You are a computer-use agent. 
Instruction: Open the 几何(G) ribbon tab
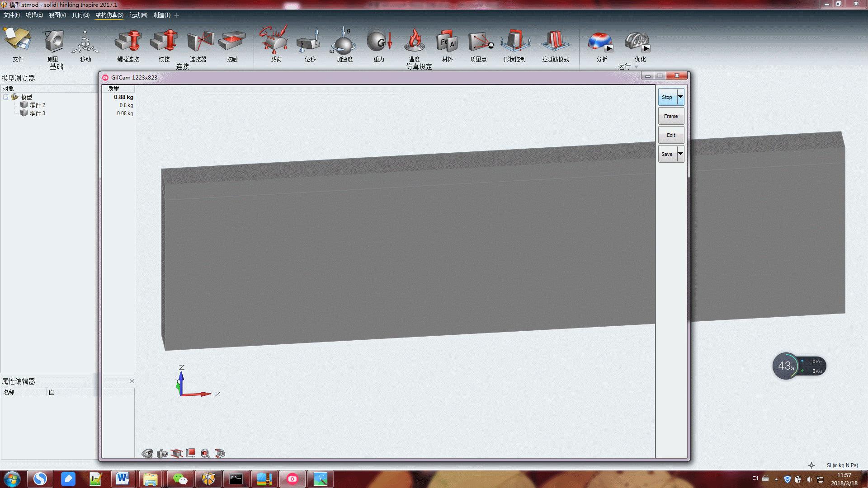click(80, 15)
